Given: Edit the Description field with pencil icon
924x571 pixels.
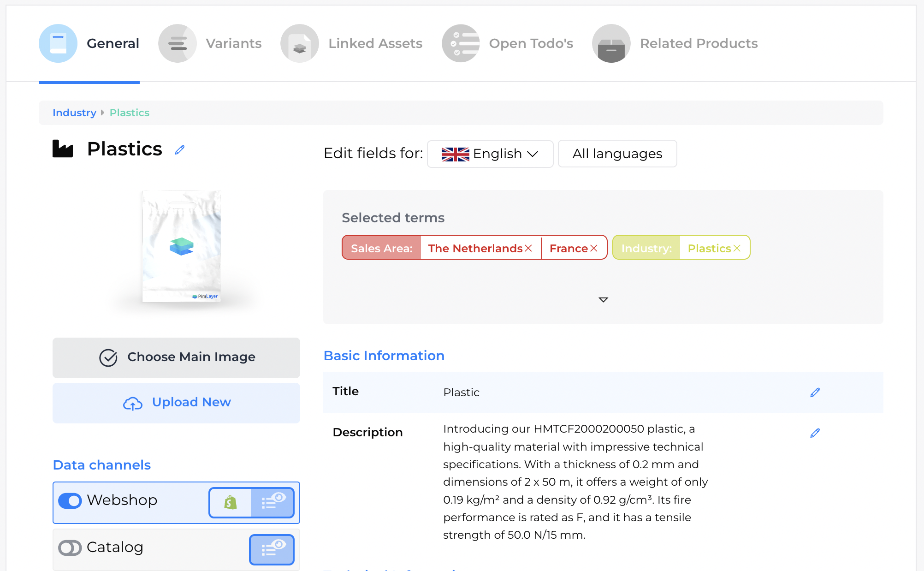Looking at the screenshot, I should (x=815, y=433).
